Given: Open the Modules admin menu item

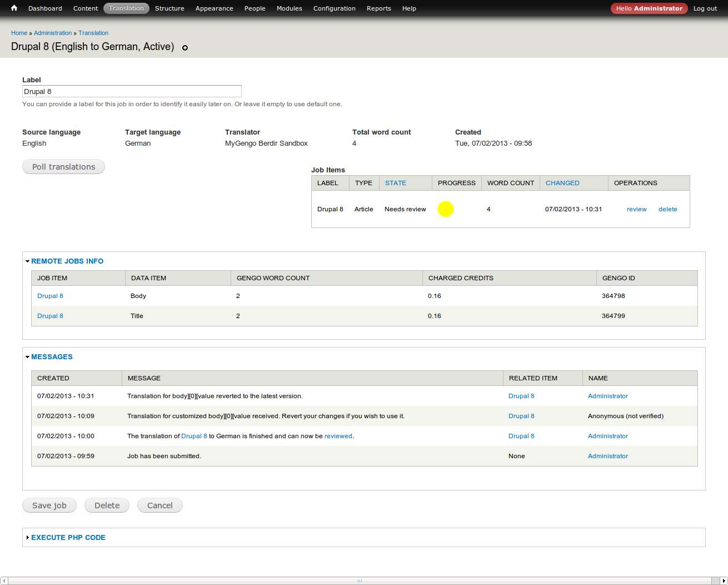Looking at the screenshot, I should pyautogui.click(x=289, y=8).
